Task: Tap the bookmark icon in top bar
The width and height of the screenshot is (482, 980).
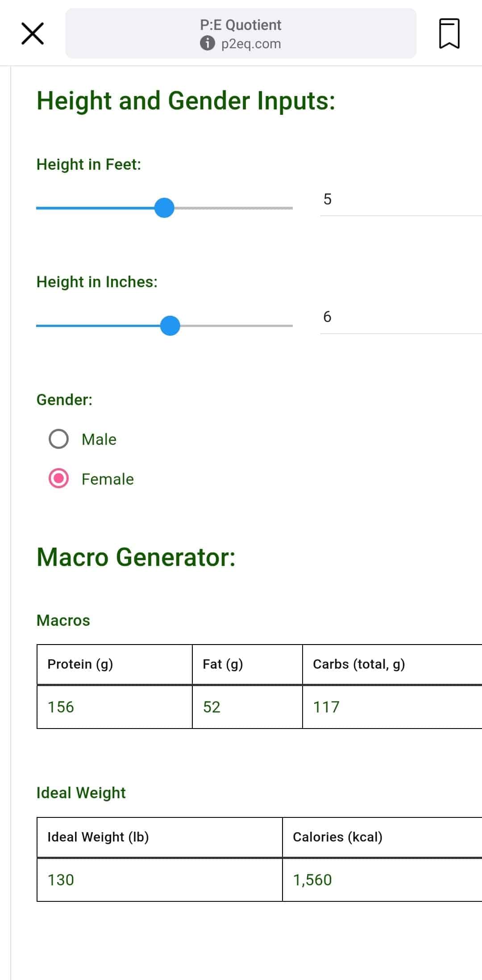Action: tap(449, 33)
